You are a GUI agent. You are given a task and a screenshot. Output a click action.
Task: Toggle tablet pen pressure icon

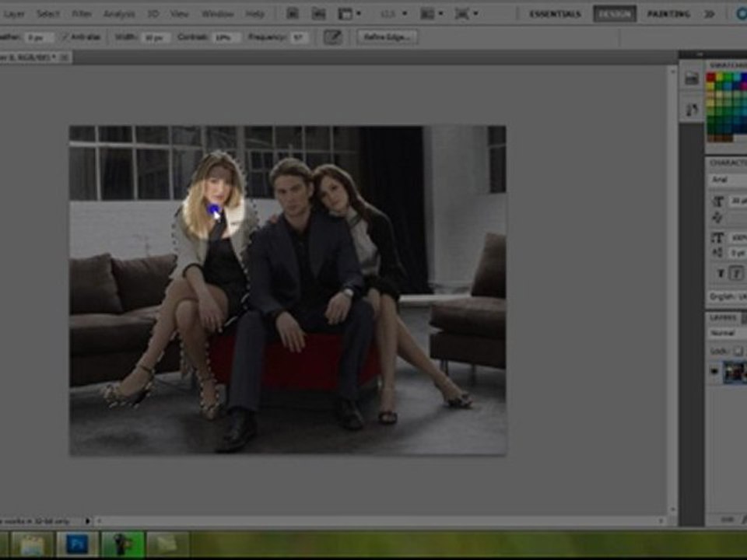332,37
